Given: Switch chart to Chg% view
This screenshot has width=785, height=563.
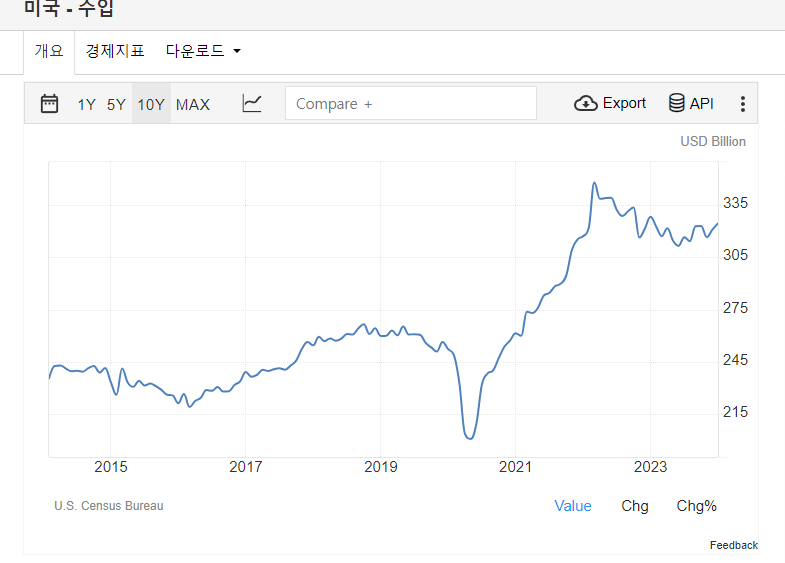Looking at the screenshot, I should (x=696, y=506).
